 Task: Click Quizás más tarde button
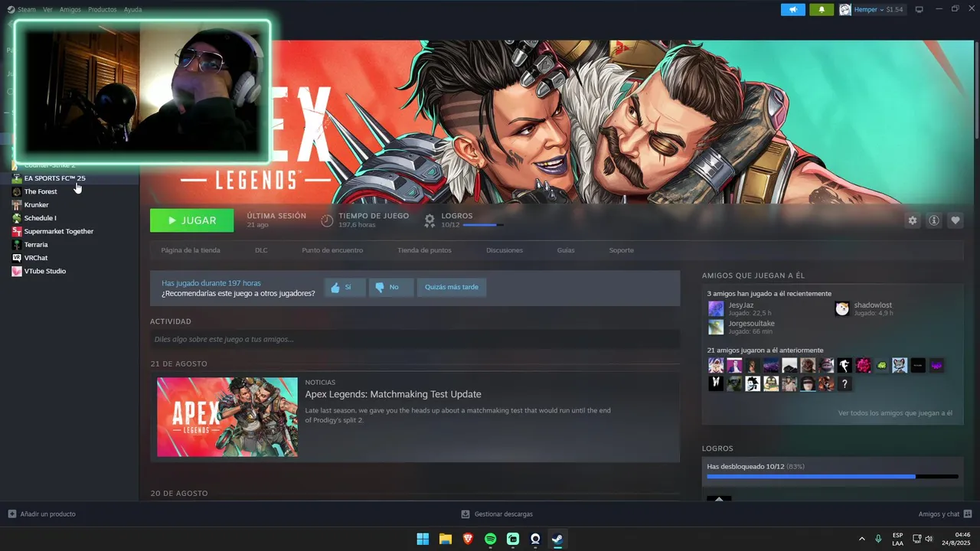pyautogui.click(x=452, y=287)
